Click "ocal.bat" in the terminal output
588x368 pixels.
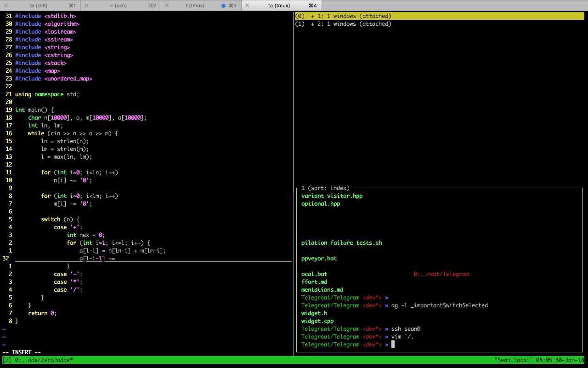314,274
